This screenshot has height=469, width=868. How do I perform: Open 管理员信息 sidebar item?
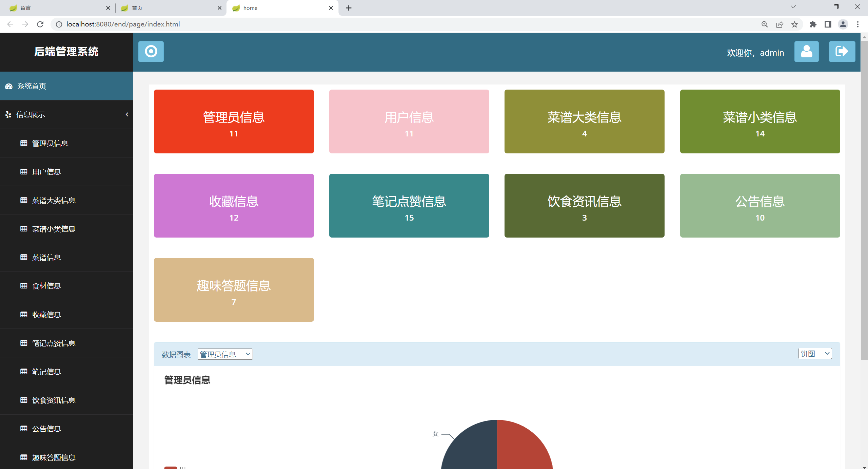tap(66, 143)
